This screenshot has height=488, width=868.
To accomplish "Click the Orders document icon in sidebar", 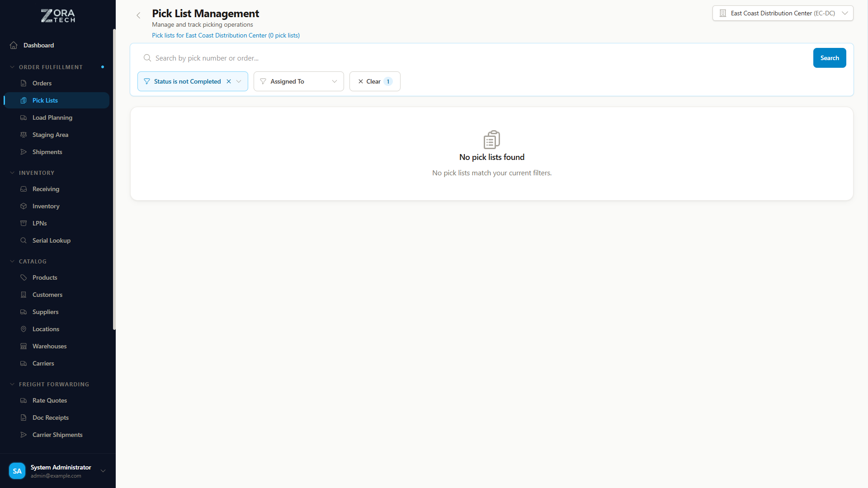I will pyautogui.click(x=24, y=83).
